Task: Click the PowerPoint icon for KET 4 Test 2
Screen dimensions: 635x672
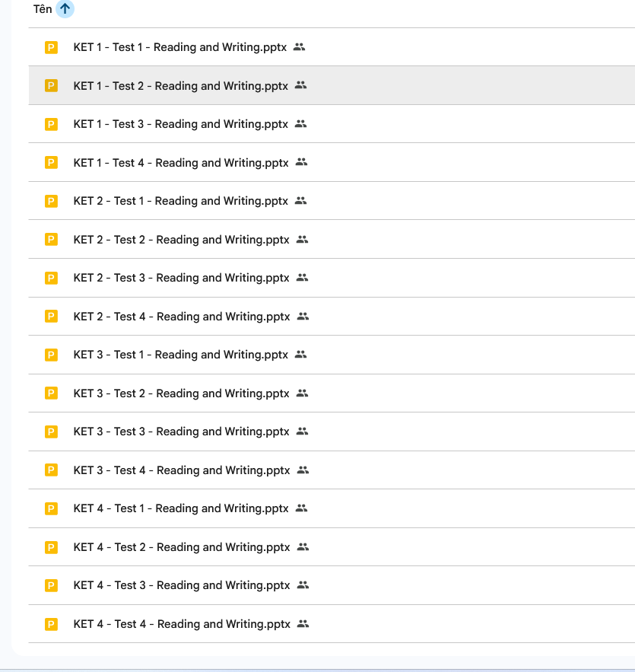Action: coord(52,547)
